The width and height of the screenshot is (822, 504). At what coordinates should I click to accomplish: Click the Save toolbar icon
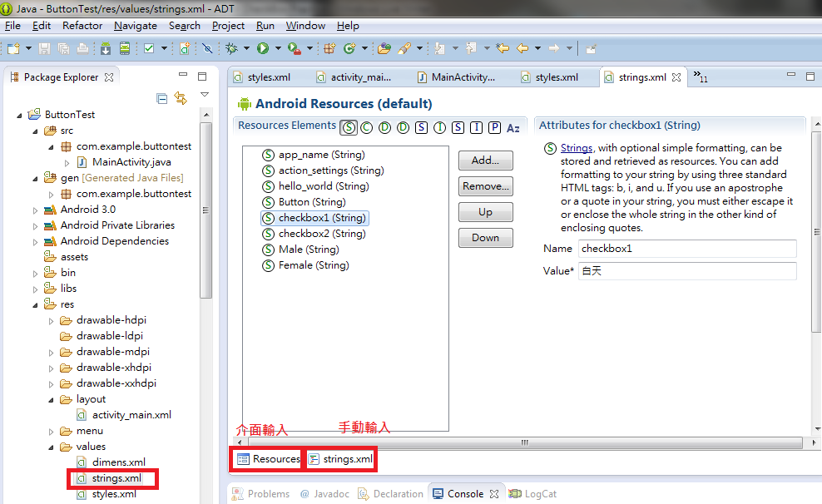[45, 49]
